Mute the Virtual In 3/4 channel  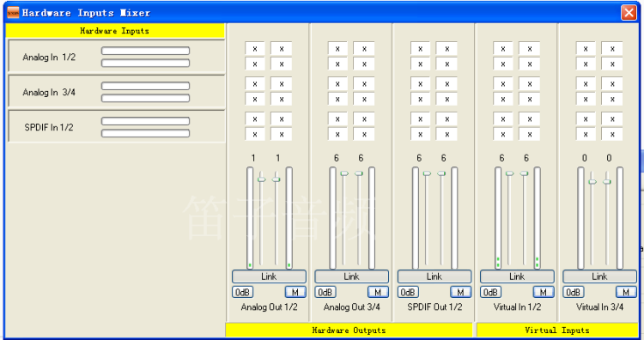click(x=626, y=292)
